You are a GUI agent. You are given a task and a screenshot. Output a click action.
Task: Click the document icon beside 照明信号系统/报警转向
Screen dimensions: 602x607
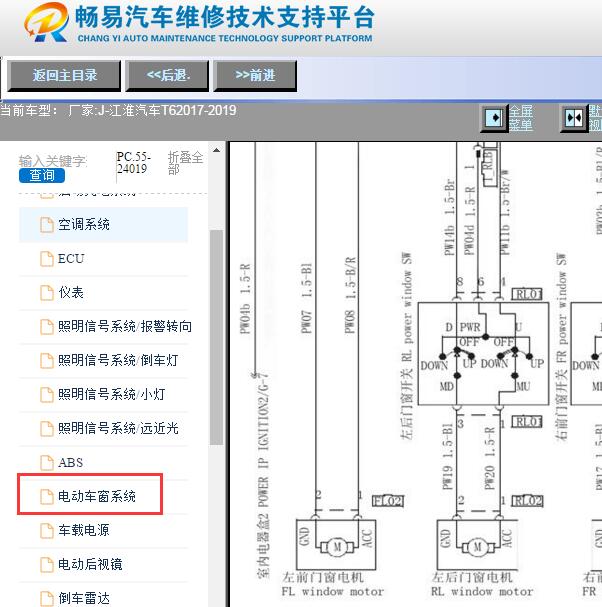point(47,327)
